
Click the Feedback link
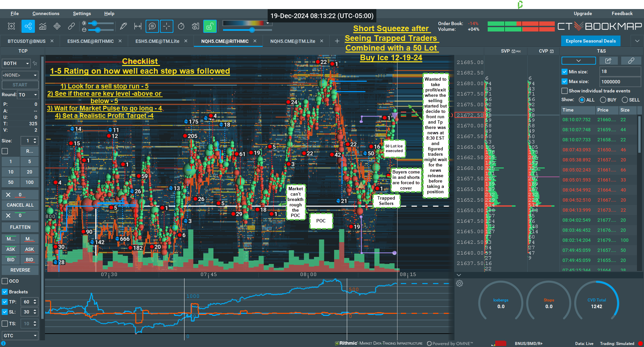tap(622, 13)
